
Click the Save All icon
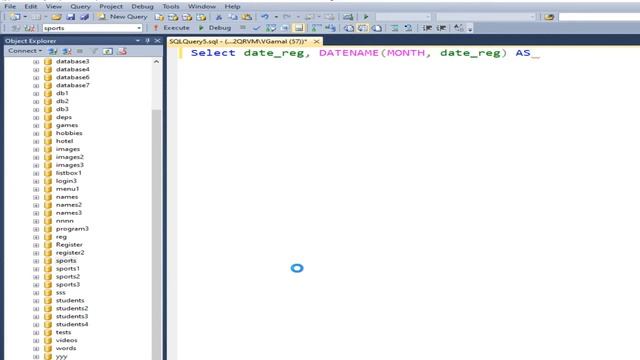point(84,17)
